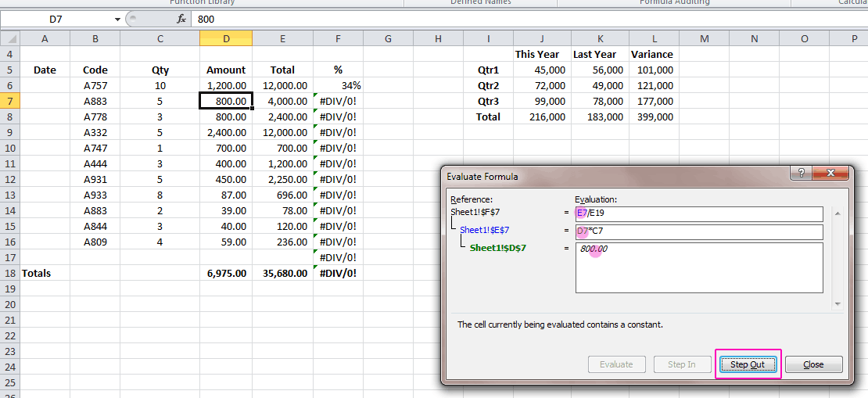Click the formula bar showing 800
This screenshot has height=398, width=868.
[x=469, y=19]
